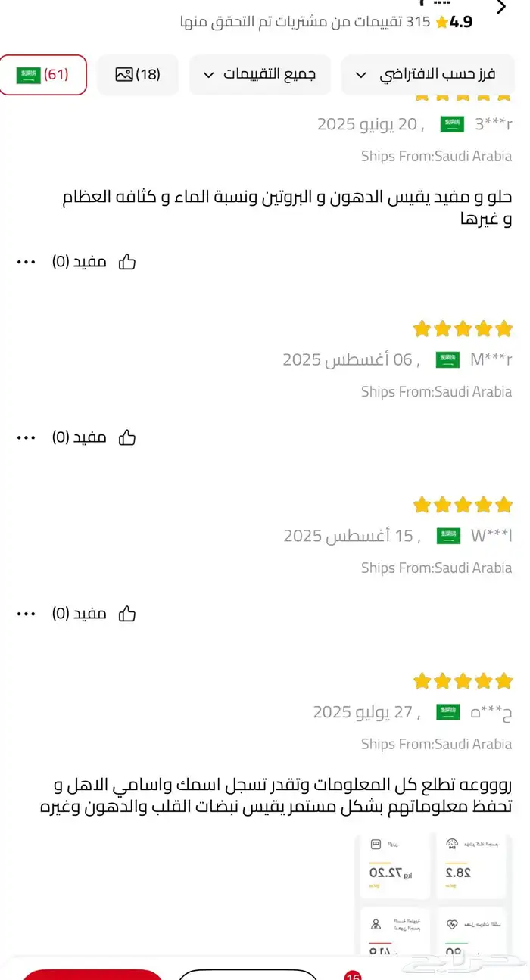
Task: Enable the photo reviews filter (18)
Action: click(x=138, y=75)
